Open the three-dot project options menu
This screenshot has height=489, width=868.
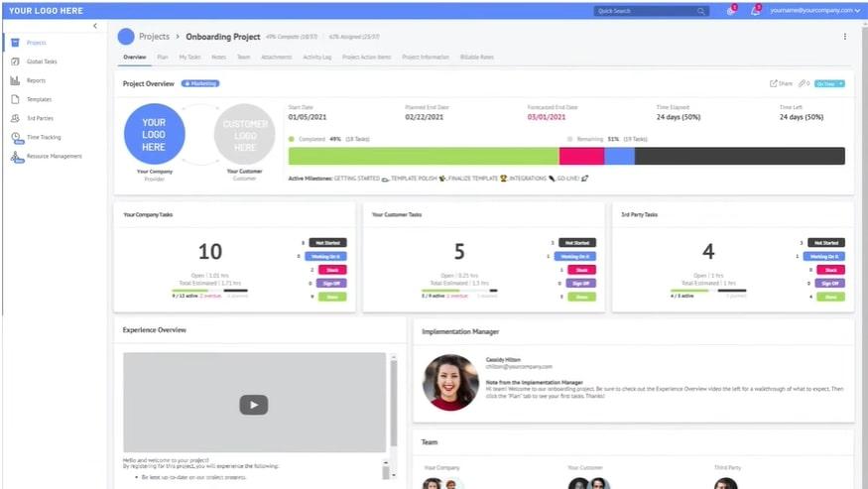[845, 37]
